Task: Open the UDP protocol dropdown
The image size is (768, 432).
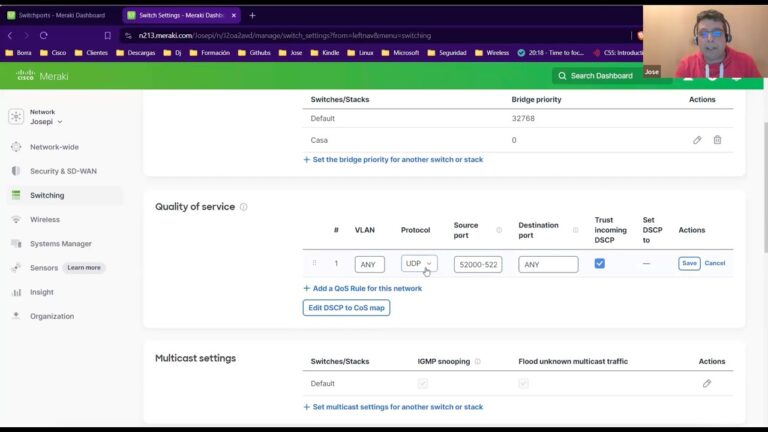Action: coord(419,264)
